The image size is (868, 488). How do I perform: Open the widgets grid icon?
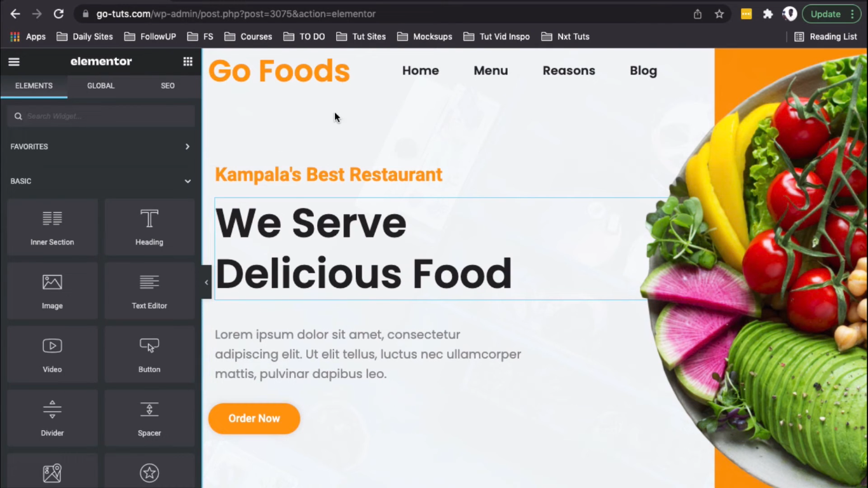tap(187, 62)
